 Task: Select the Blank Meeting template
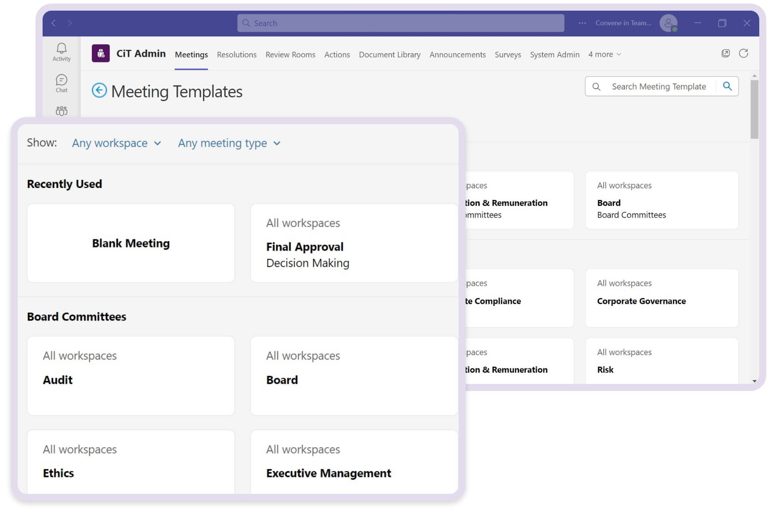[x=130, y=243]
